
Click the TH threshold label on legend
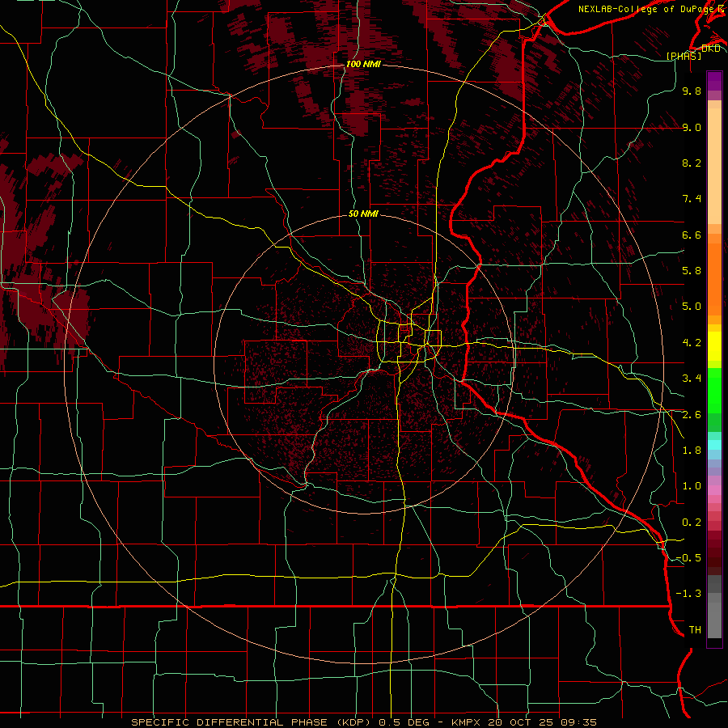coord(695,630)
